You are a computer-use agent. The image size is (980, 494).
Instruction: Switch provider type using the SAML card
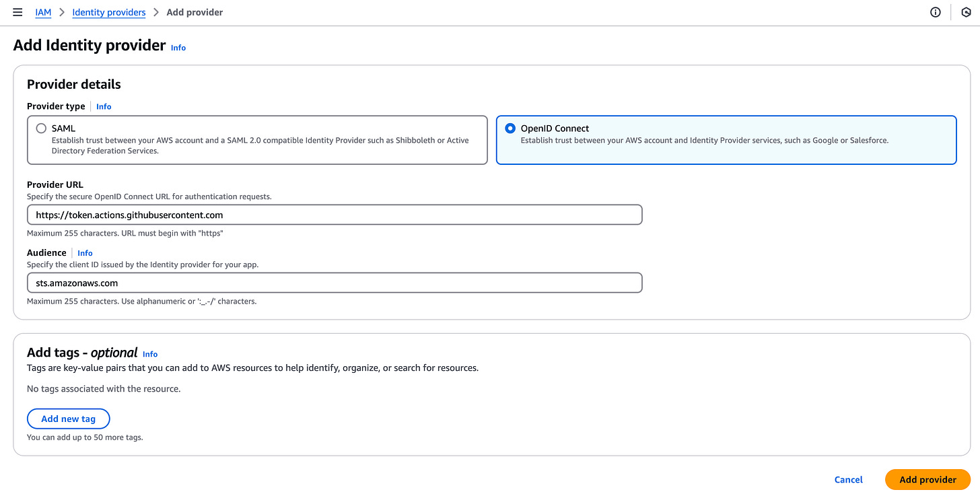point(257,140)
